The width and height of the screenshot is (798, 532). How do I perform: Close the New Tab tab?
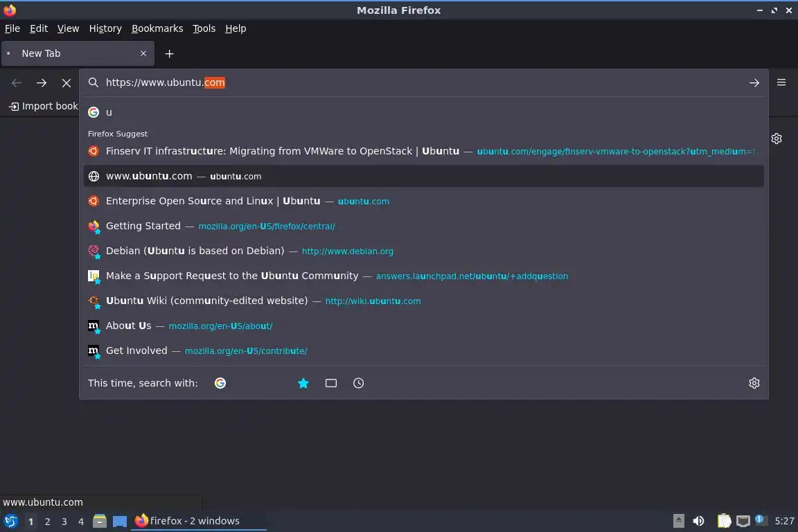click(143, 53)
